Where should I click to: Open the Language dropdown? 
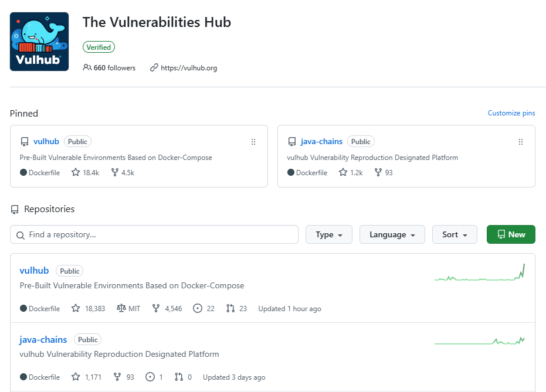point(392,235)
